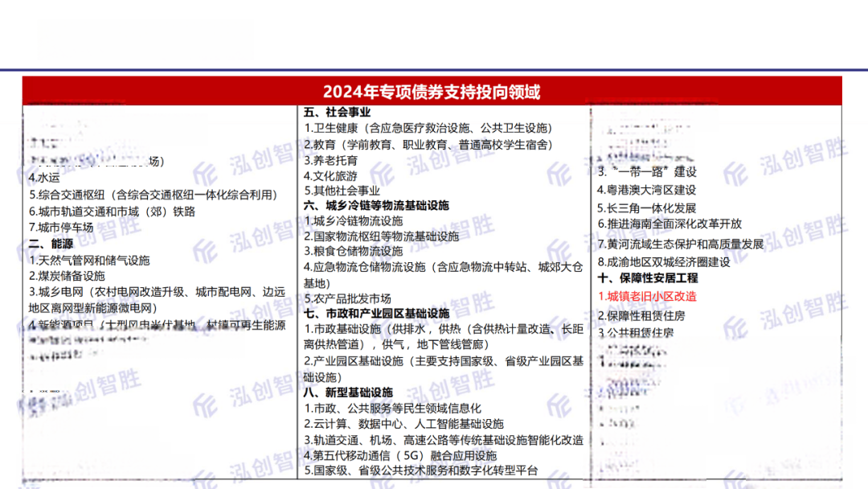Select "2.国家物流枢纽等物流基础设施"
The height and width of the screenshot is (489, 868).
pyautogui.click(x=382, y=236)
